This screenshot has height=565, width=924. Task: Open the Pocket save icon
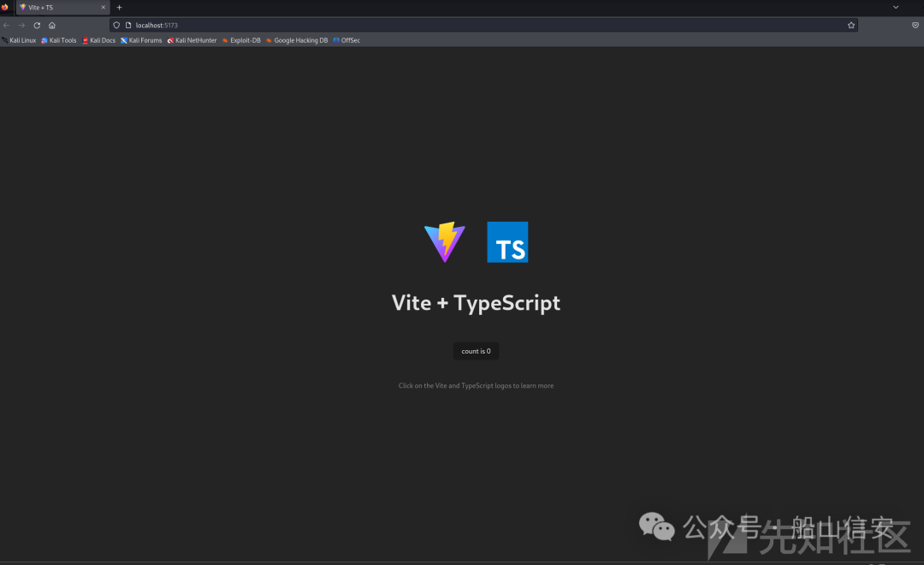[x=915, y=26]
